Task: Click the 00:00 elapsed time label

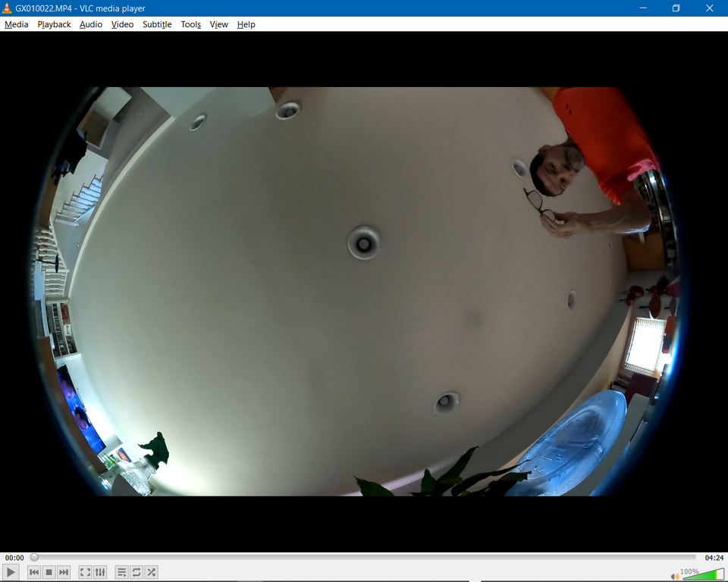Action: point(14,558)
